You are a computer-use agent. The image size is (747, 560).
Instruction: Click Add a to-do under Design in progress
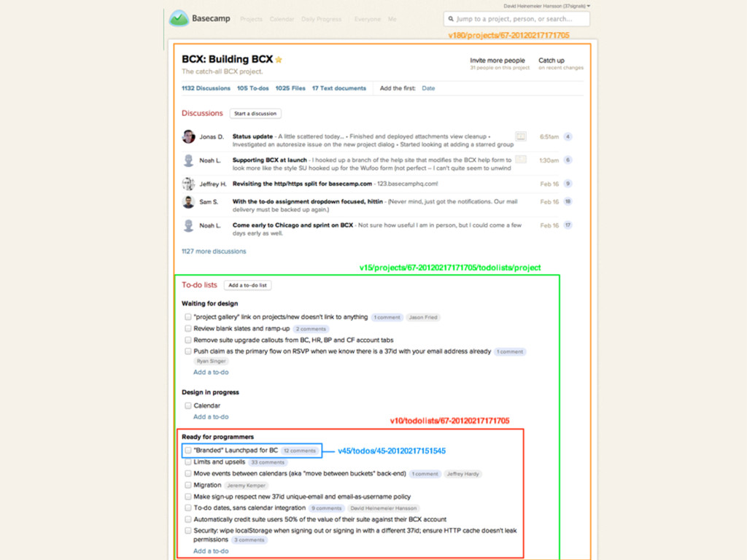[211, 416]
